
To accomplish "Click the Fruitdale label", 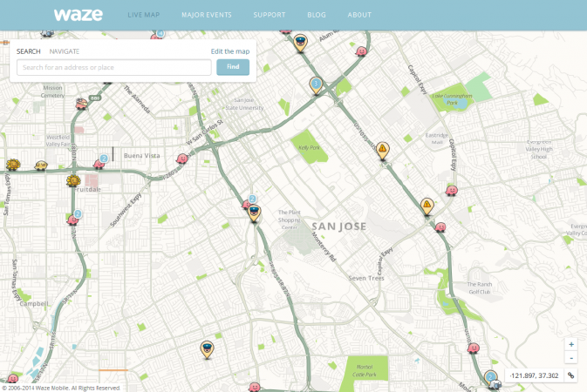I will click(x=87, y=190).
